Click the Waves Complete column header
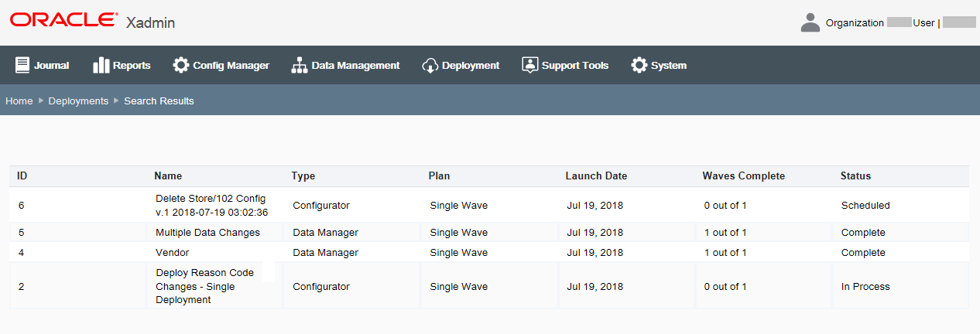 (x=743, y=176)
